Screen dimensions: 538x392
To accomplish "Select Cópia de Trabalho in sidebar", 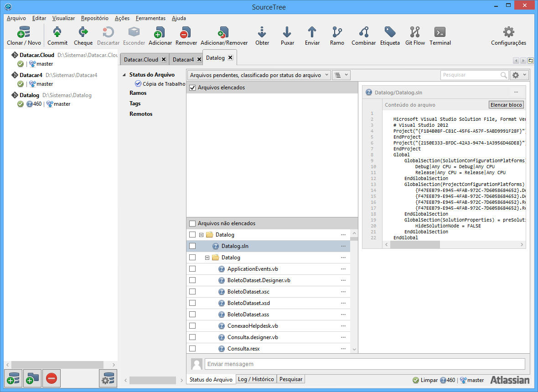I will click(x=160, y=84).
